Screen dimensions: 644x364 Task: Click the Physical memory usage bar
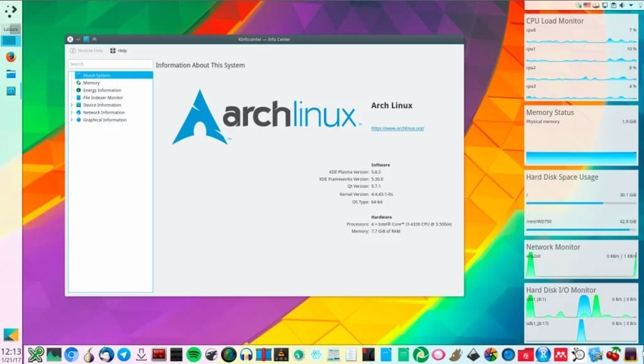(581, 158)
